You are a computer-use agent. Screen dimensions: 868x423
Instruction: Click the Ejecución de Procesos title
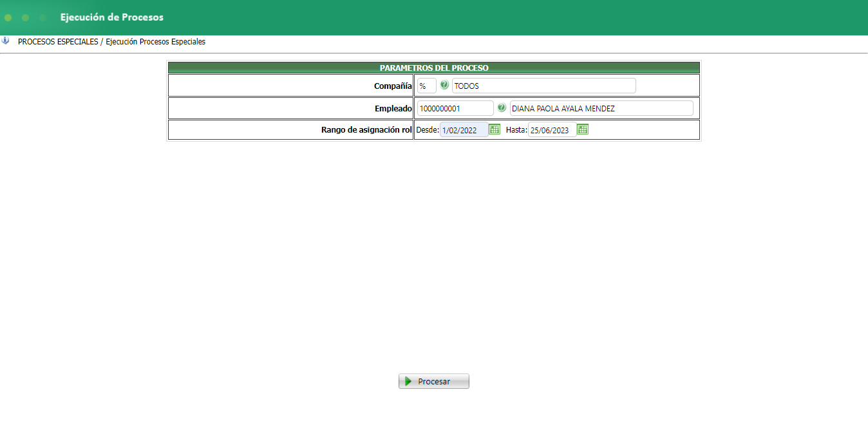(x=112, y=17)
